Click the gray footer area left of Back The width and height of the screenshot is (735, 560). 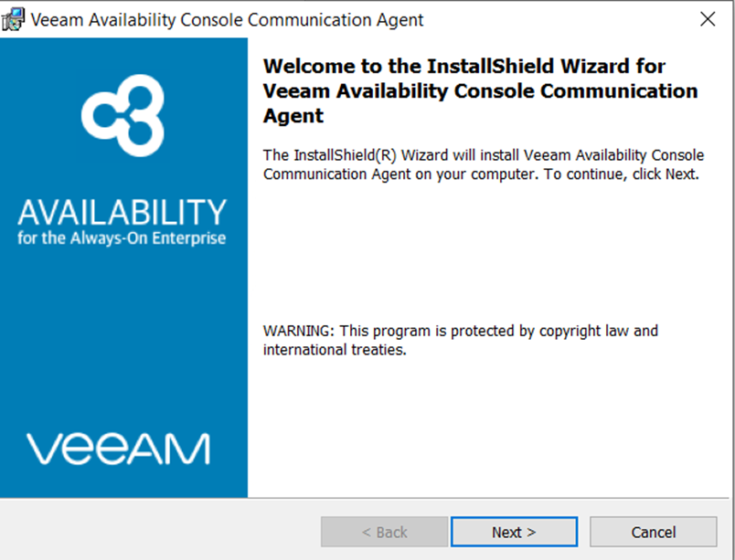pyautogui.click(x=155, y=532)
